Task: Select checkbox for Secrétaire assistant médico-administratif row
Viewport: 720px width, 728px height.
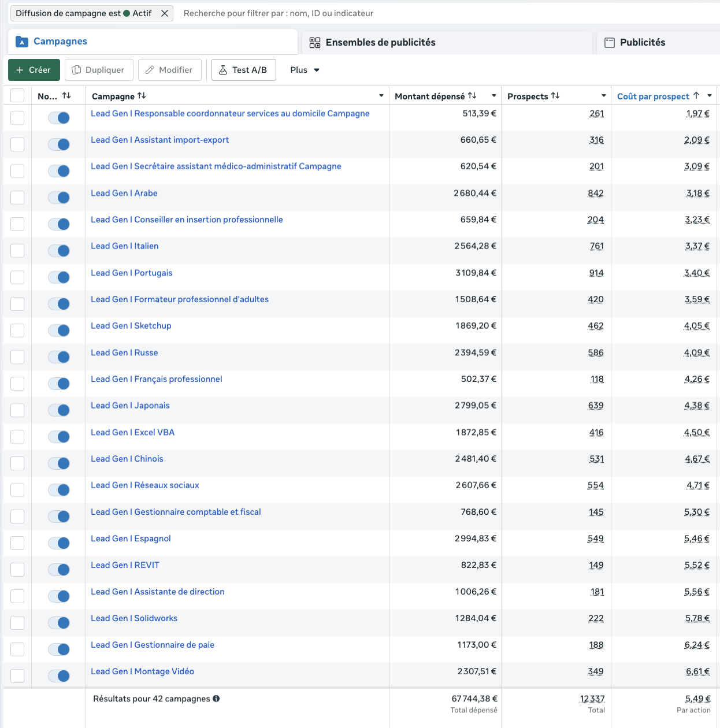Action: (x=17, y=171)
